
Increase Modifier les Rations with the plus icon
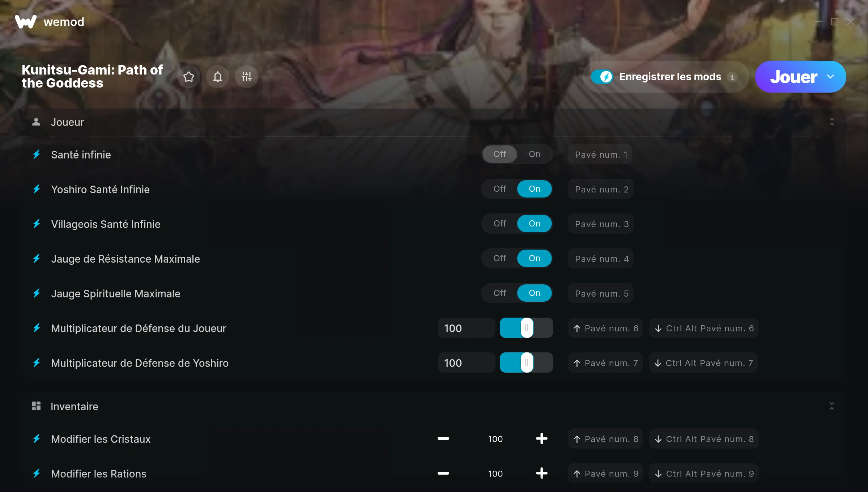542,473
